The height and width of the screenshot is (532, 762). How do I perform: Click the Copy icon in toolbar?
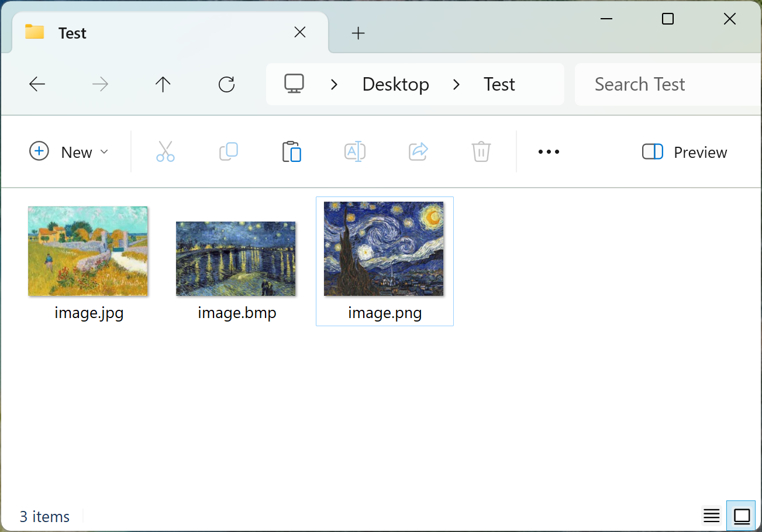(x=229, y=151)
